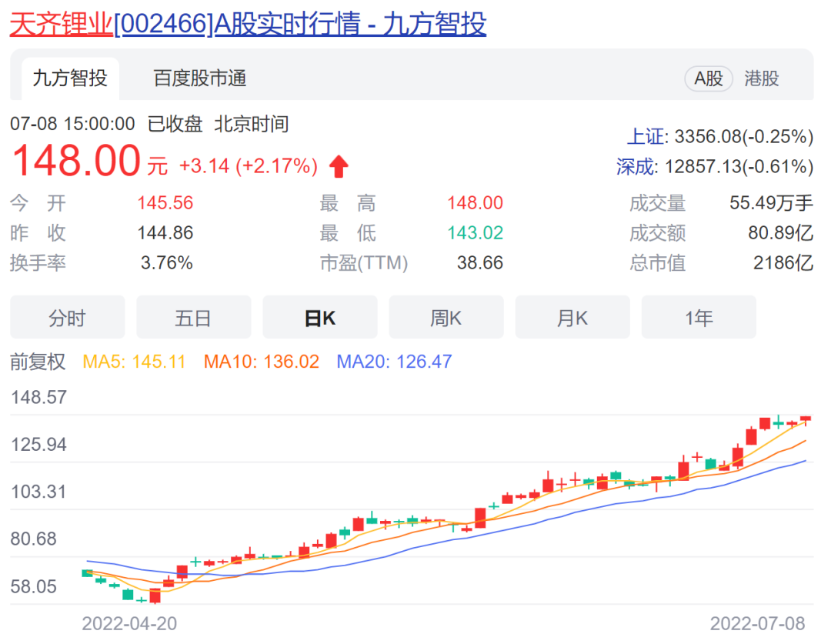Click the 148.00 current price value

(x=76, y=162)
